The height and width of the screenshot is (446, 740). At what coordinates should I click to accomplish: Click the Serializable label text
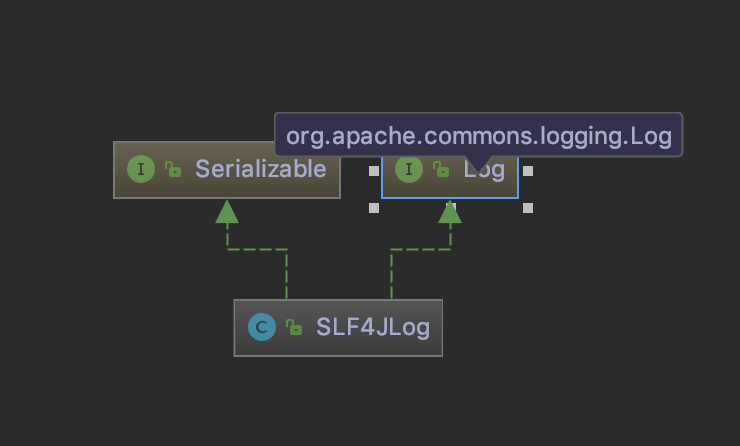coord(261,169)
